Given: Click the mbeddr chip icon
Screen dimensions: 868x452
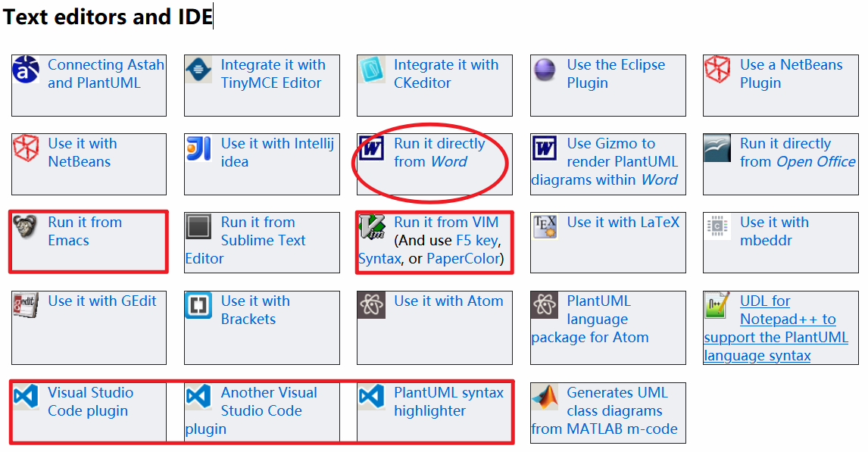Looking at the screenshot, I should (717, 227).
